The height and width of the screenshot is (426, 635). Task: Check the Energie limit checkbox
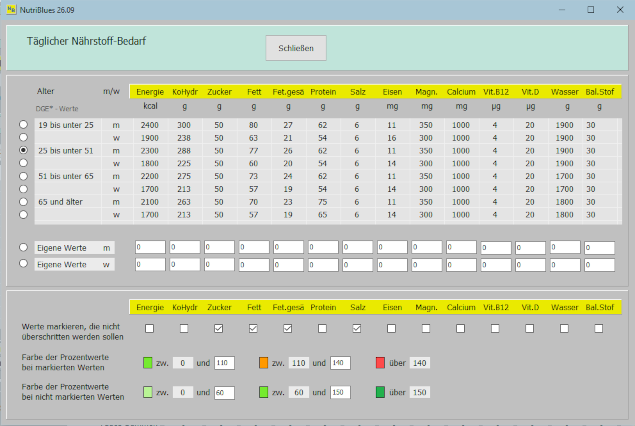[x=149, y=328]
